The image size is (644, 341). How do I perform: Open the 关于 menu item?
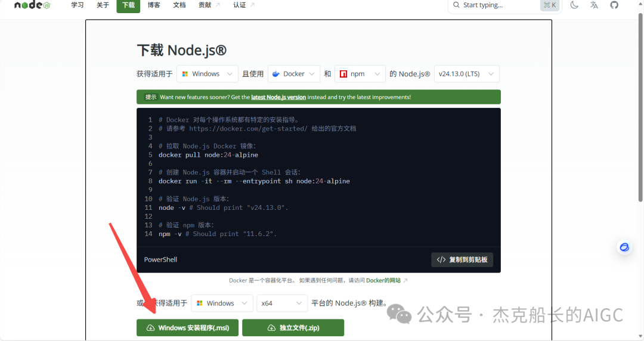click(103, 5)
